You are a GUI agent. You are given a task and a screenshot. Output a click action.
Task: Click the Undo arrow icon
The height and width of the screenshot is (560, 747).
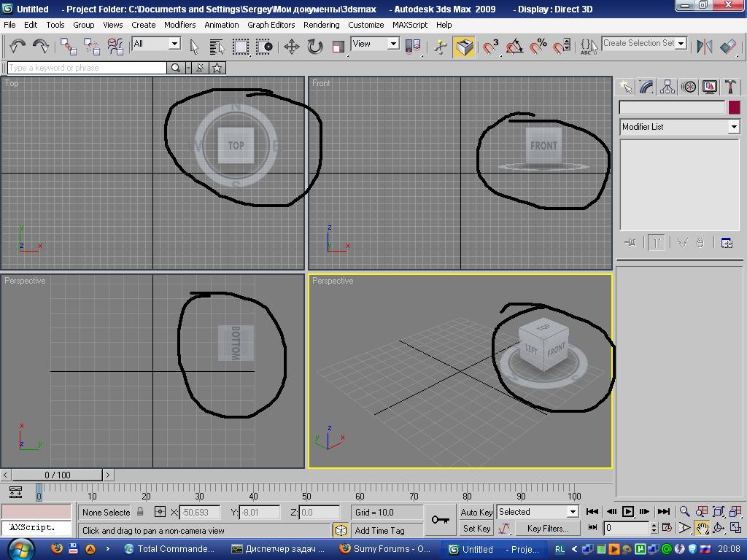click(18, 47)
